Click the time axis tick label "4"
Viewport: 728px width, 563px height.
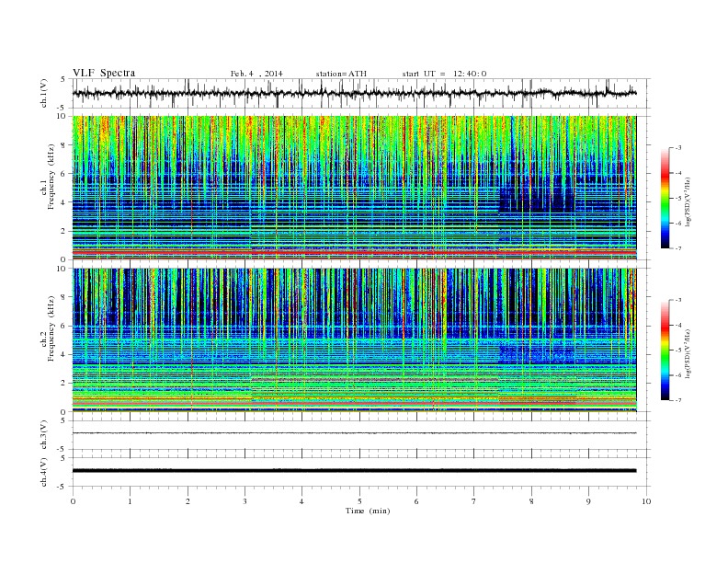(301, 501)
